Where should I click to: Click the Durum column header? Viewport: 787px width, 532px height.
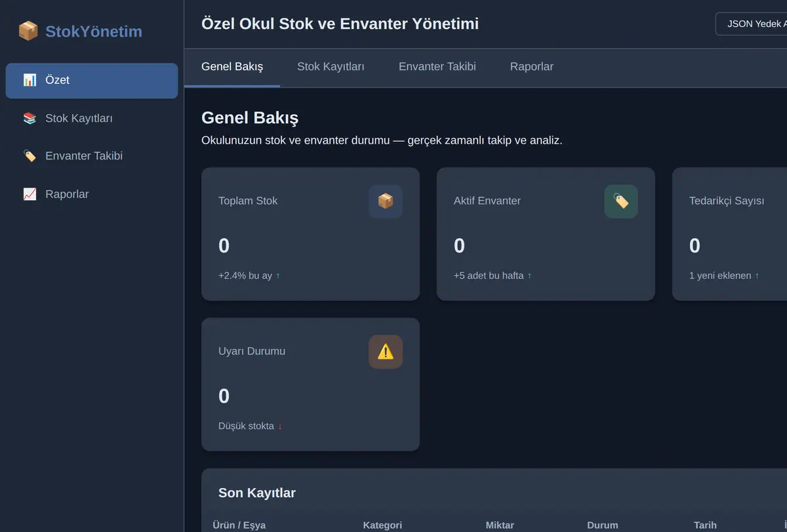tap(603, 525)
